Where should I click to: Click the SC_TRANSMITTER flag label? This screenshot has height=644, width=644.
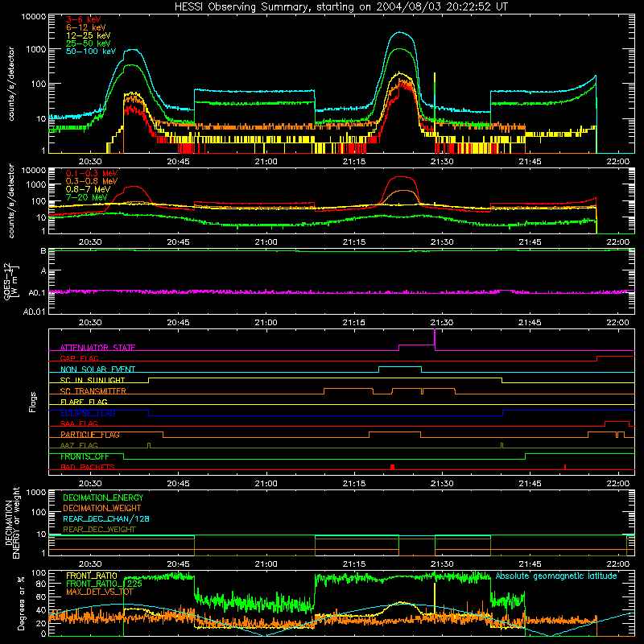pos(93,391)
